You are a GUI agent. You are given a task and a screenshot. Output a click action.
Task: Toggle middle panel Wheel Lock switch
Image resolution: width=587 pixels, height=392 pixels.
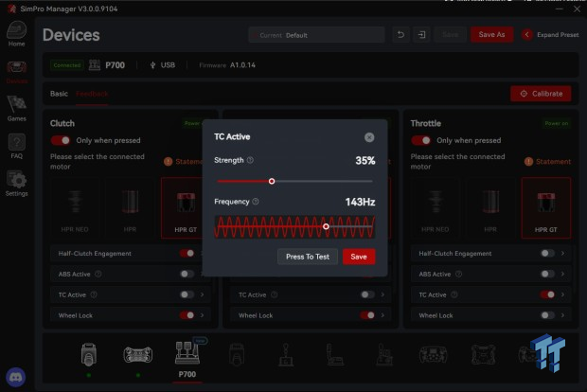[x=367, y=315]
